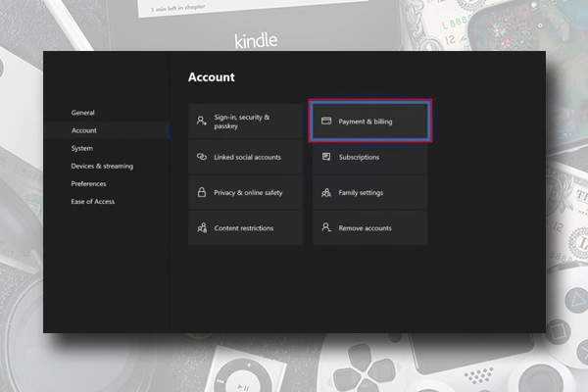Click the people-lock icon for Content restrictions
The image size is (588, 392).
click(202, 227)
